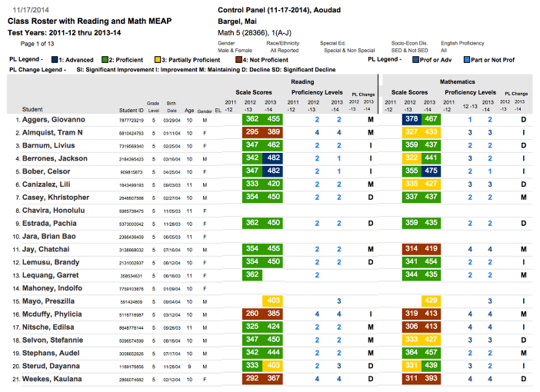Click Aggers student ID 7877729219
The height and width of the screenshot is (392, 540).
[x=132, y=121]
